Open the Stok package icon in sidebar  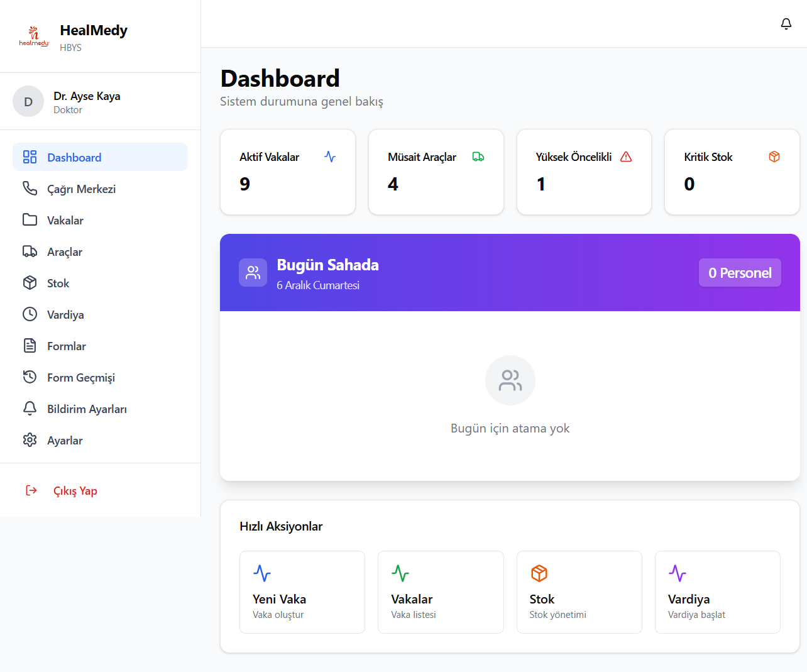[30, 283]
